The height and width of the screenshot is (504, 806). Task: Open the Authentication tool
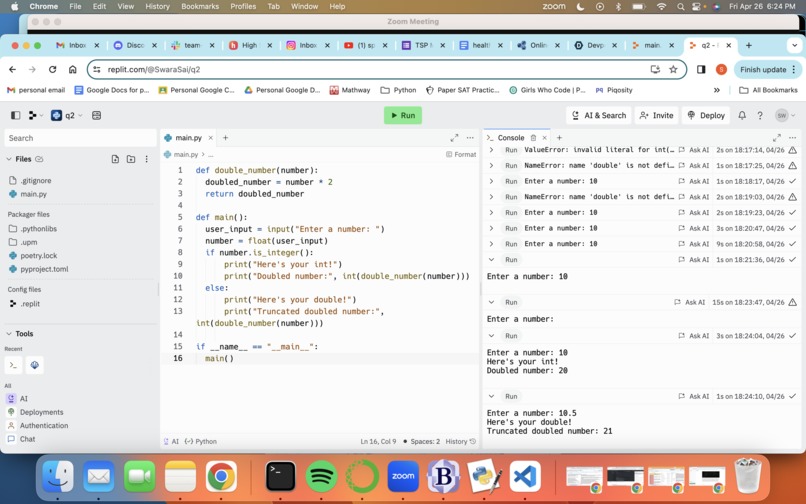click(44, 425)
